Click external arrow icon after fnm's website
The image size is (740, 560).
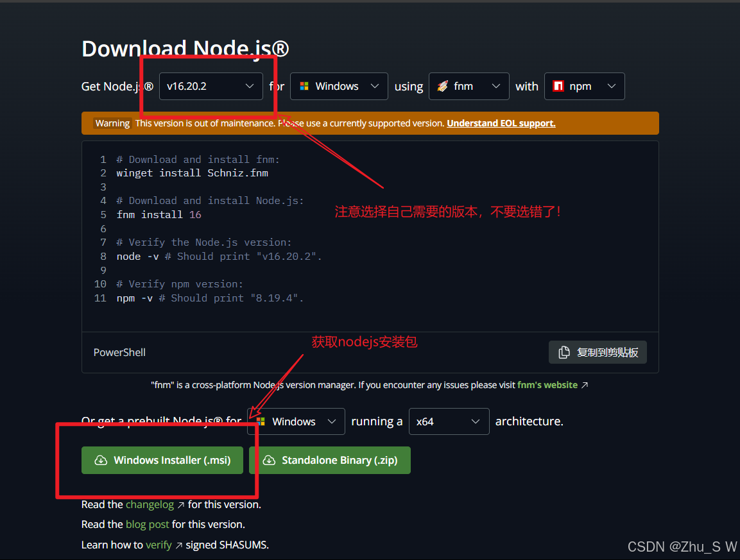point(585,385)
